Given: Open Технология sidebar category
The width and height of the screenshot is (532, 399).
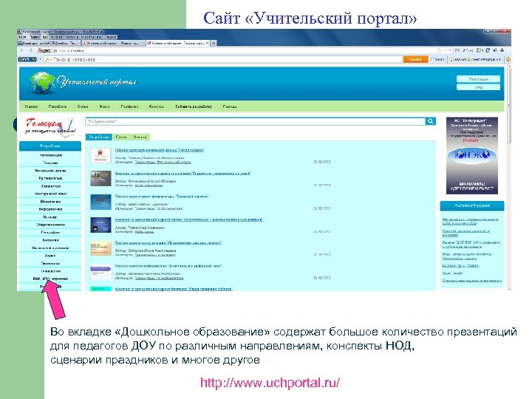Looking at the screenshot, I should pyautogui.click(x=50, y=271).
